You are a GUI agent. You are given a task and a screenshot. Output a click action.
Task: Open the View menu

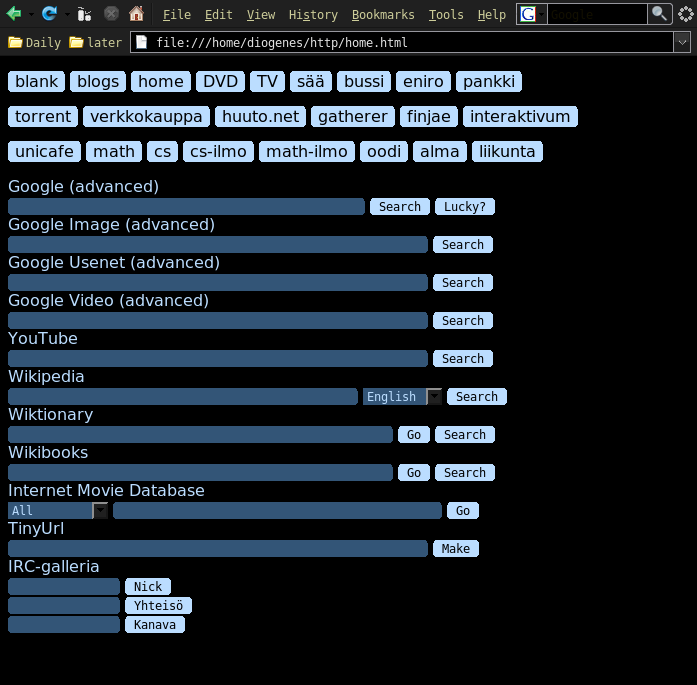(x=261, y=15)
